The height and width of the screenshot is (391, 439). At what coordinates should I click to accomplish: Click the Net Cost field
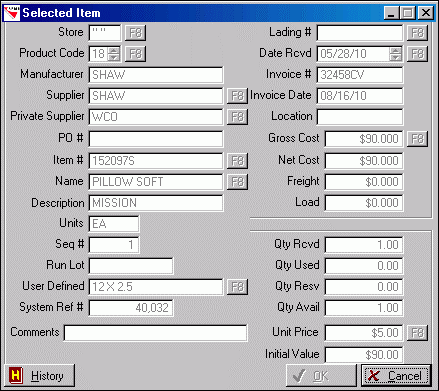tap(364, 161)
